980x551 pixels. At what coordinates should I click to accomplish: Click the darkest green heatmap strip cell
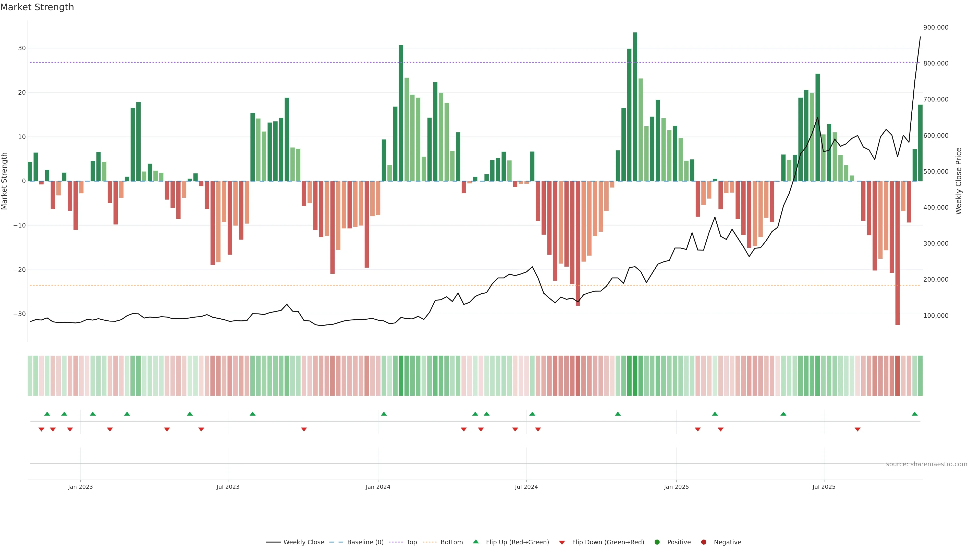point(635,376)
